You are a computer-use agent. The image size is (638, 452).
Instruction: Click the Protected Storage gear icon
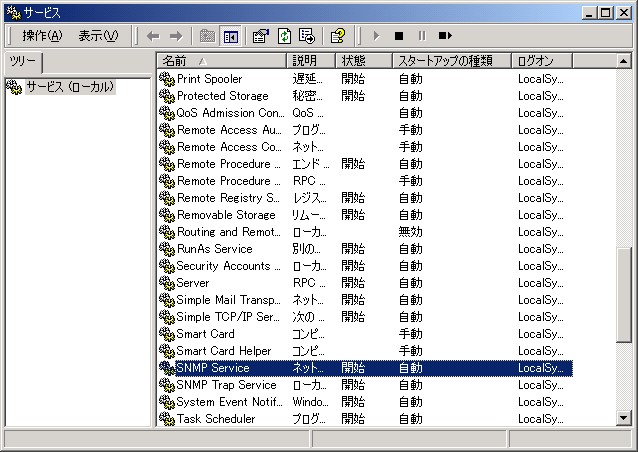166,96
